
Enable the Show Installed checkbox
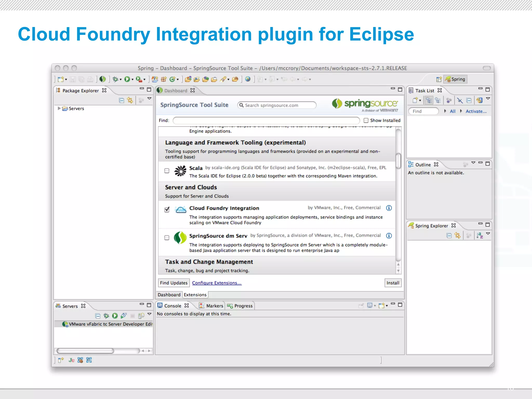366,120
